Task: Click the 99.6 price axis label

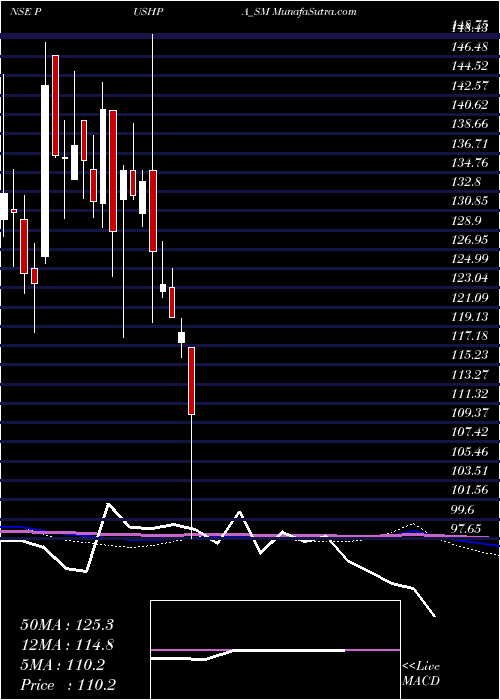Action: (x=463, y=511)
